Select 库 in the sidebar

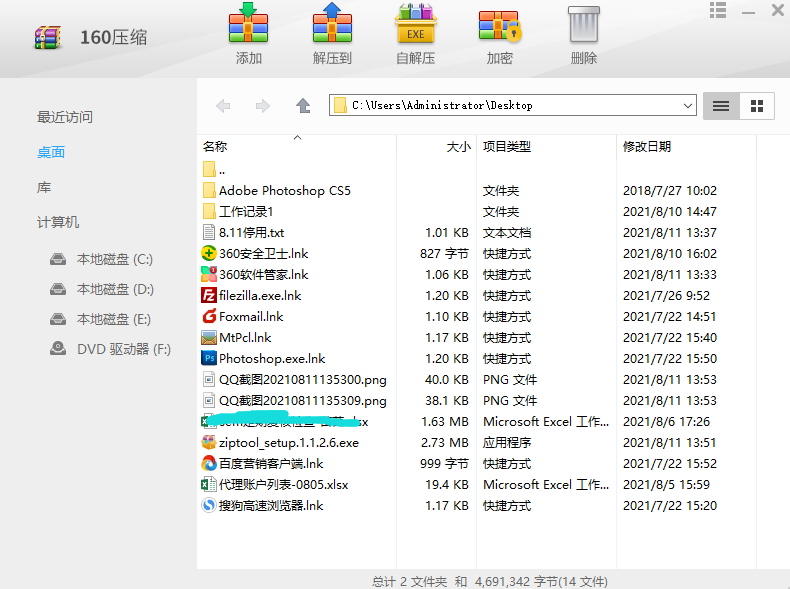(x=44, y=187)
